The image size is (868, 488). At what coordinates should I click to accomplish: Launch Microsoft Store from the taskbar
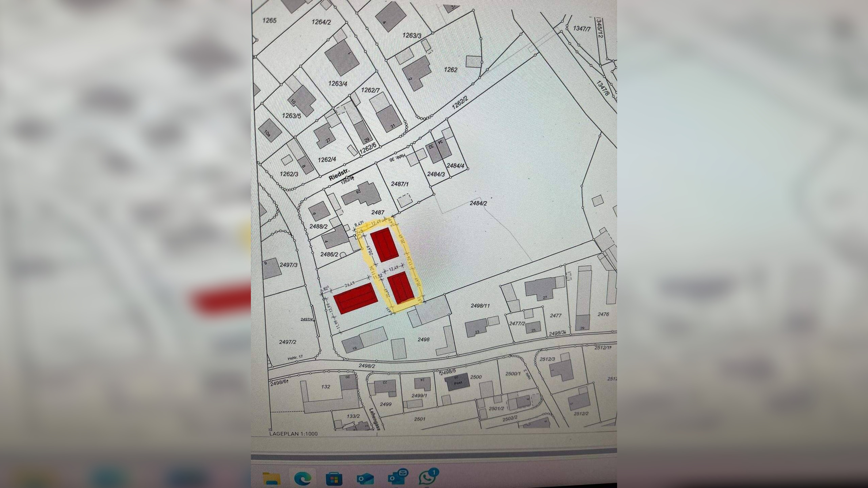[334, 479]
